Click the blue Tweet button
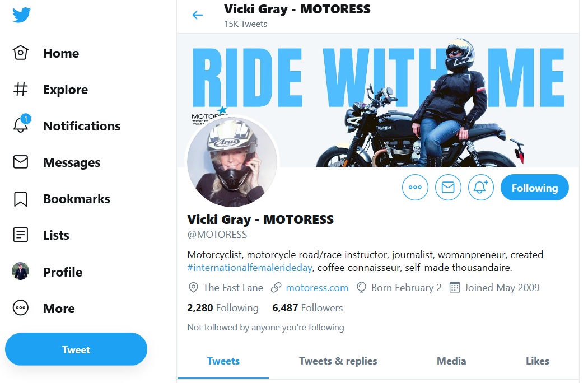This screenshot has height=383, width=588. pos(76,349)
